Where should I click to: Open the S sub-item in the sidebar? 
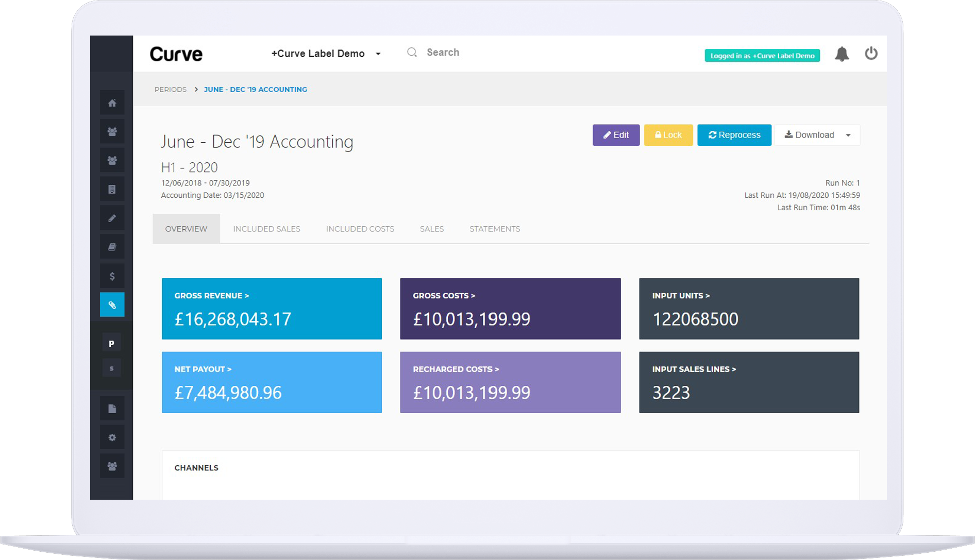111,368
